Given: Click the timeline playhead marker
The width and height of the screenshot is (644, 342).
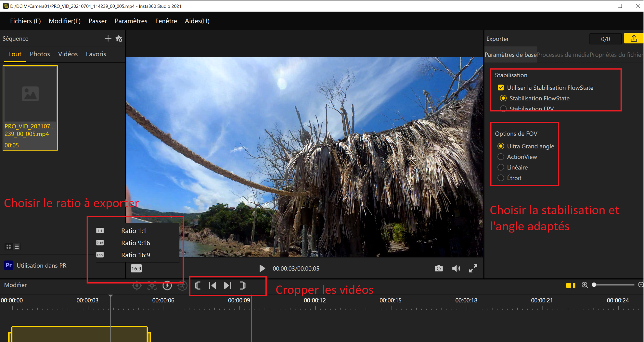Looking at the screenshot, I should pos(111,296).
